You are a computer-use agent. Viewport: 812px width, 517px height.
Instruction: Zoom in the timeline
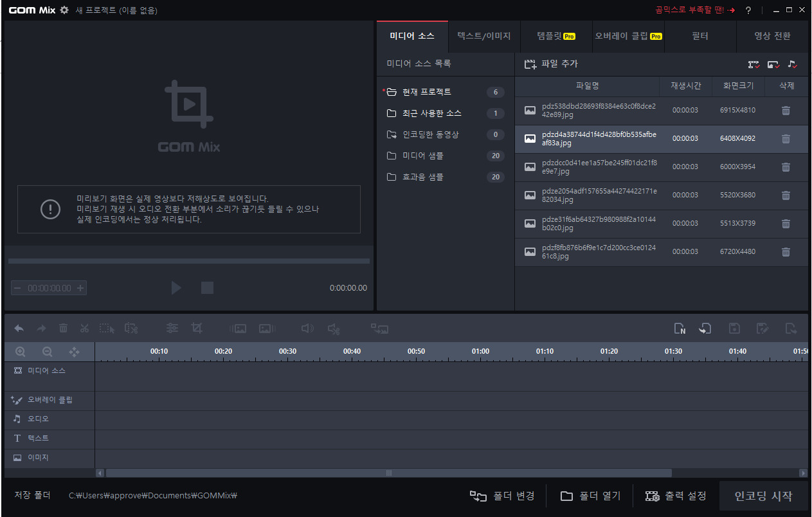point(20,352)
